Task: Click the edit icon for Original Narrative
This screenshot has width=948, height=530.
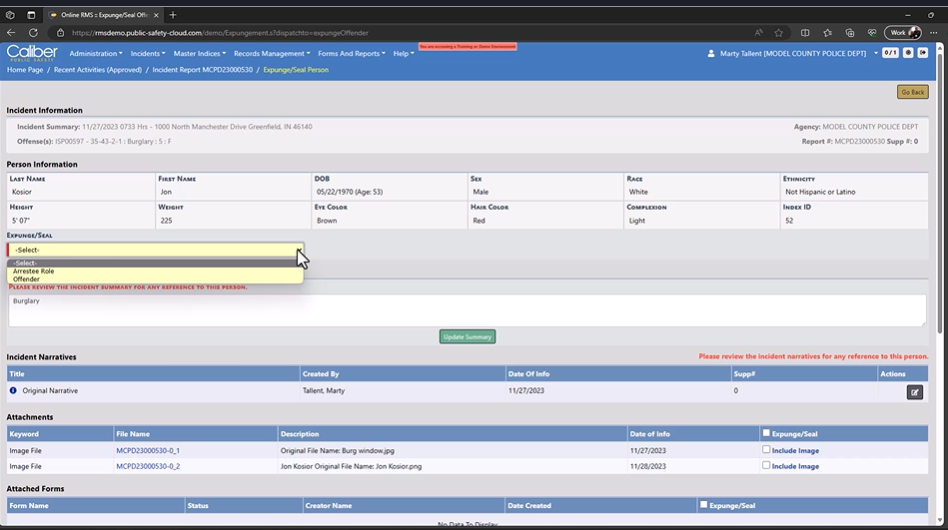Action: tap(914, 392)
